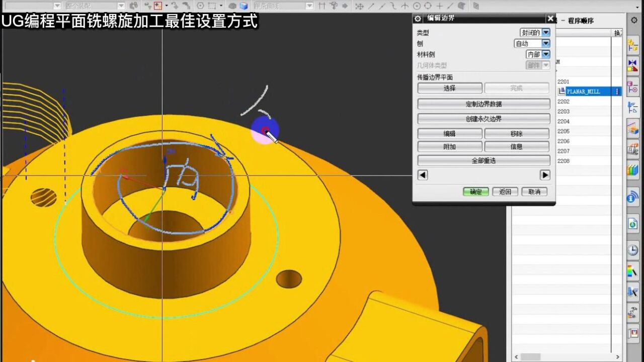This screenshot has height=362, width=644.
Task: Open the Reuse Library books icon
Action: click(x=632, y=170)
